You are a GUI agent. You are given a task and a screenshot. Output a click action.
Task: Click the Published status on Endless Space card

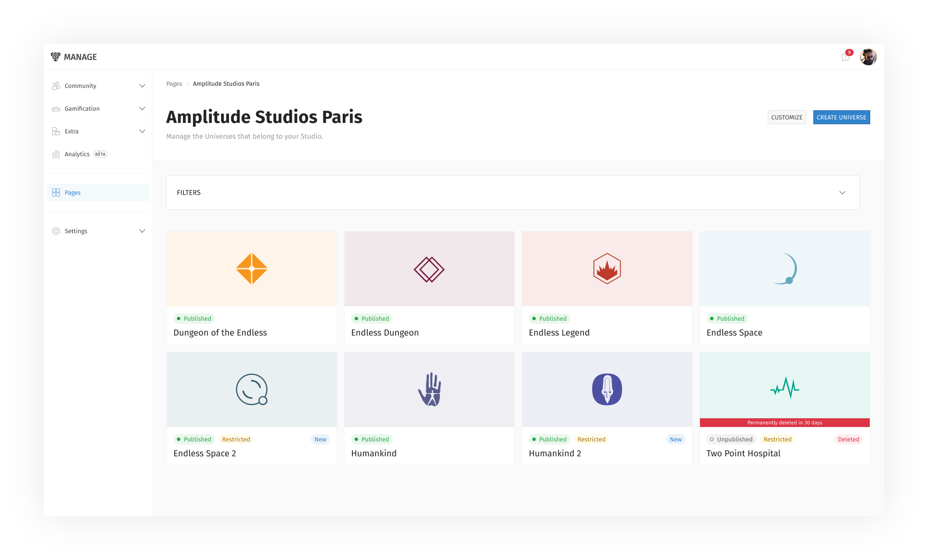click(727, 318)
